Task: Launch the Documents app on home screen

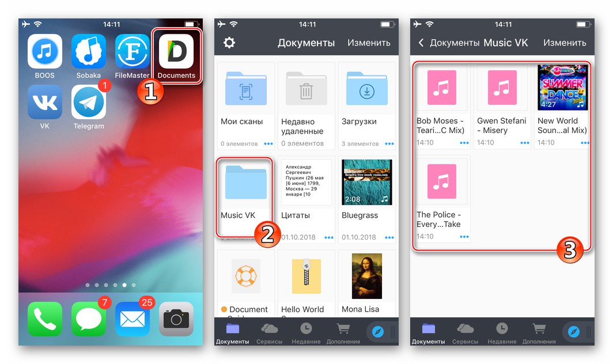Action: click(x=176, y=51)
